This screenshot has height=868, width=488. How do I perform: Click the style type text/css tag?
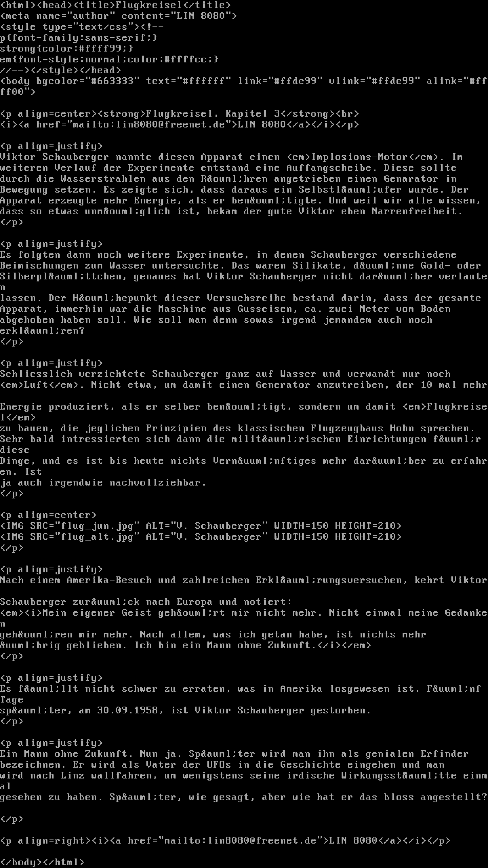pyautogui.click(x=70, y=27)
